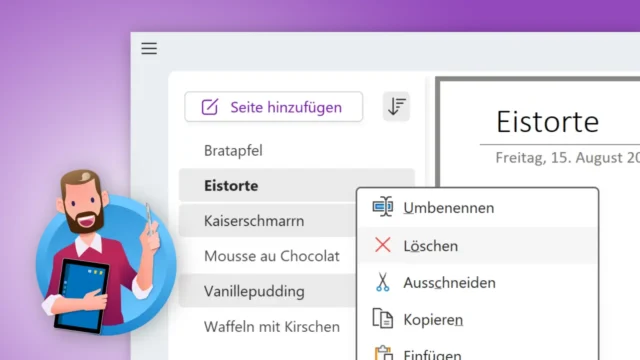The width and height of the screenshot is (640, 360).
Task: Choose Kopieren in the context menu
Action: (478, 319)
